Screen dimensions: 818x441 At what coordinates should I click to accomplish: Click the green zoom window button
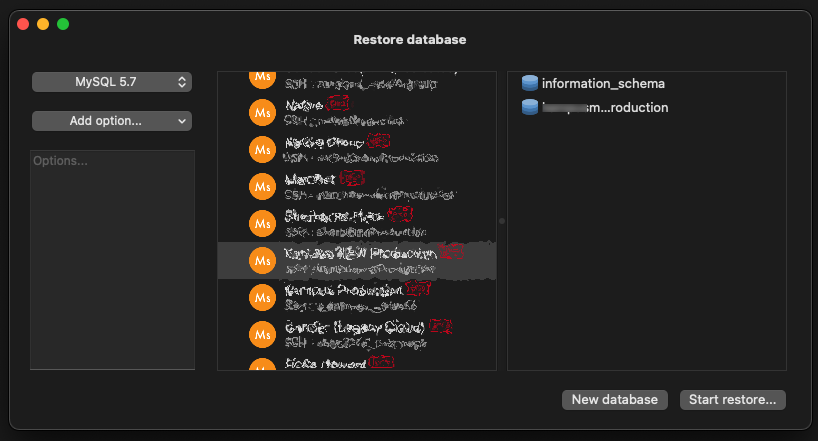coord(63,24)
